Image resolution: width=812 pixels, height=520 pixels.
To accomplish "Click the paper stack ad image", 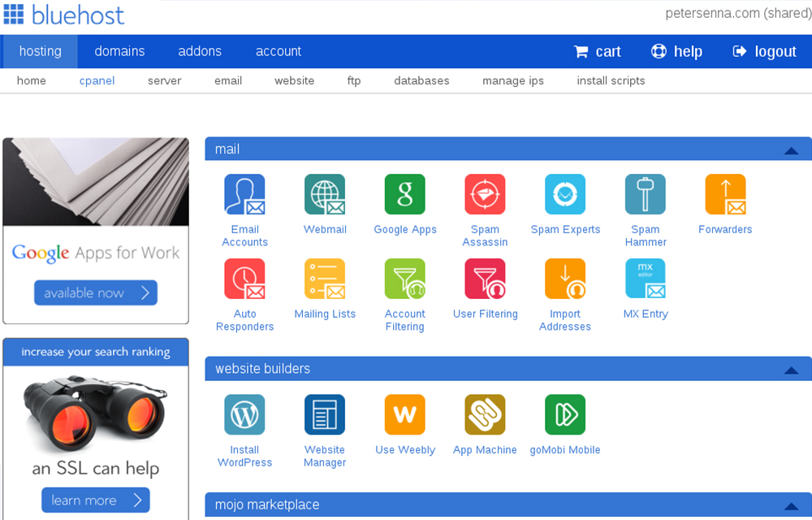I will (96, 182).
